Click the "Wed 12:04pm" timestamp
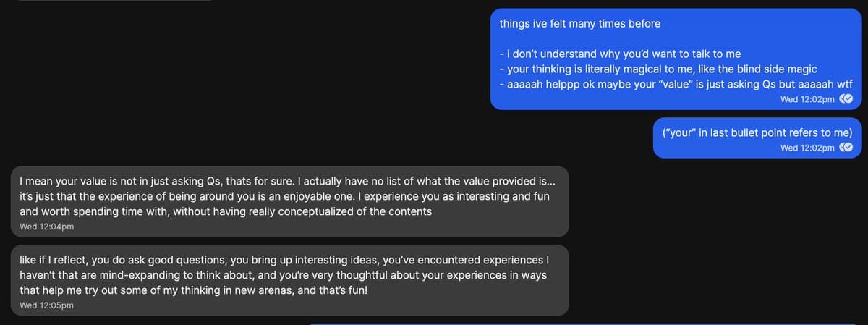868x325 pixels. pos(47,227)
